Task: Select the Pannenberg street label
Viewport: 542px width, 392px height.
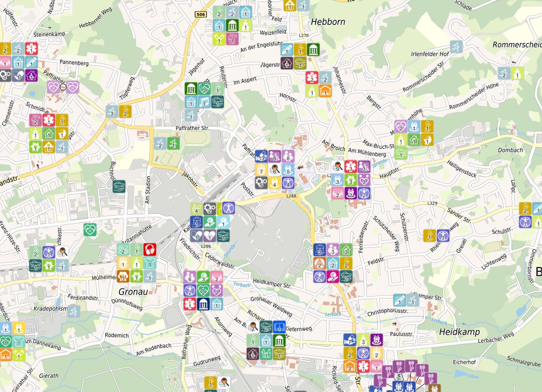Action: 74,63
